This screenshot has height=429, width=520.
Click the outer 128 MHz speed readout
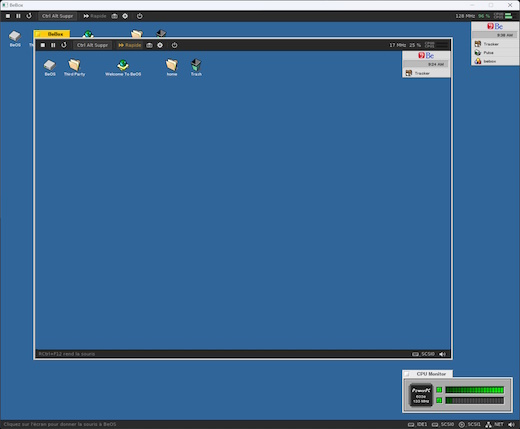click(465, 16)
